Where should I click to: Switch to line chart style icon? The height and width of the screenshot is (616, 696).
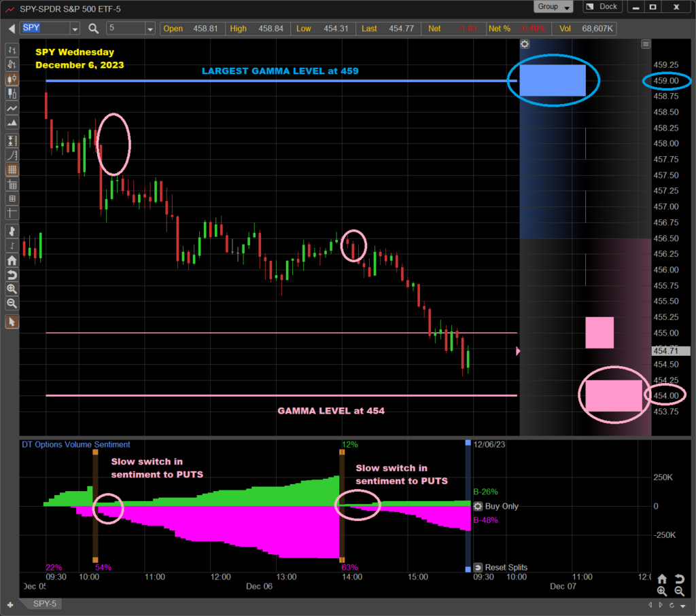pos(12,109)
